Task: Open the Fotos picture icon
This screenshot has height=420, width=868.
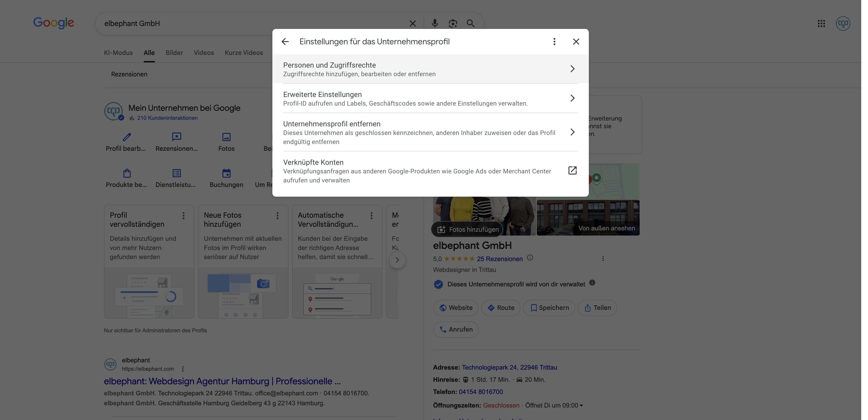Action: coord(226,137)
